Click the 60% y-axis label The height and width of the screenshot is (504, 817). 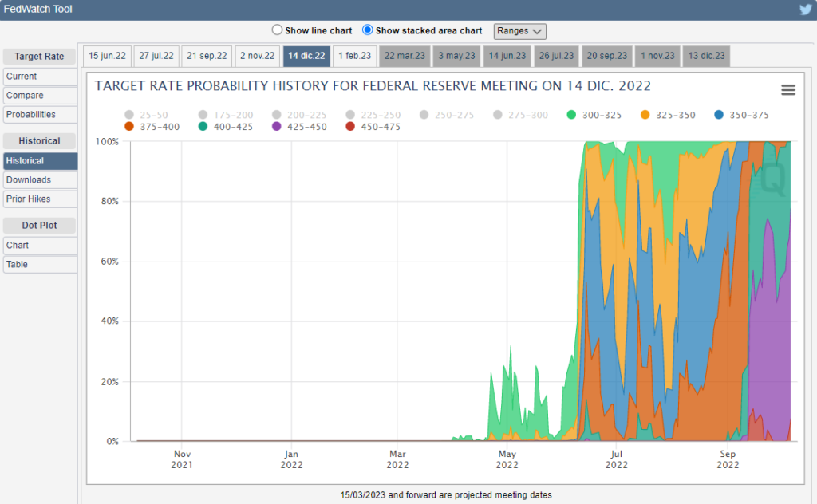pyautogui.click(x=109, y=262)
